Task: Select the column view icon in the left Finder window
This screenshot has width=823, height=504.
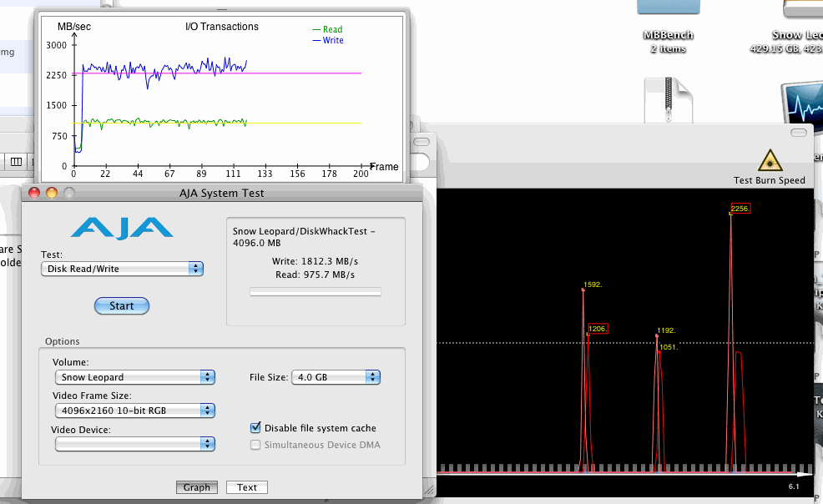Action: pos(16,162)
